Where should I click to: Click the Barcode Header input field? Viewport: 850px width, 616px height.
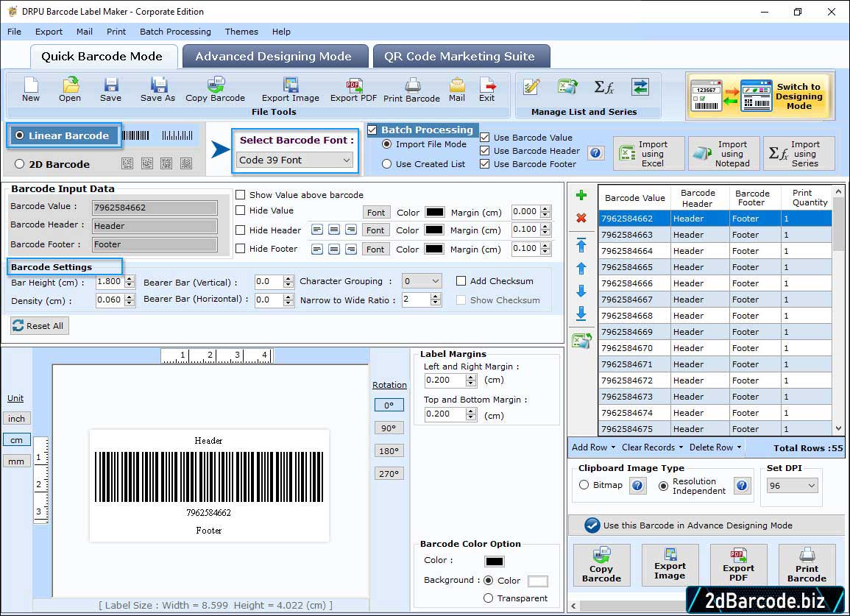click(155, 226)
